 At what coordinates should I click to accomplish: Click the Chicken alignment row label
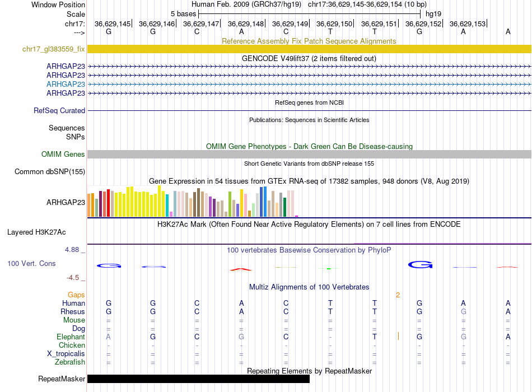point(72,345)
